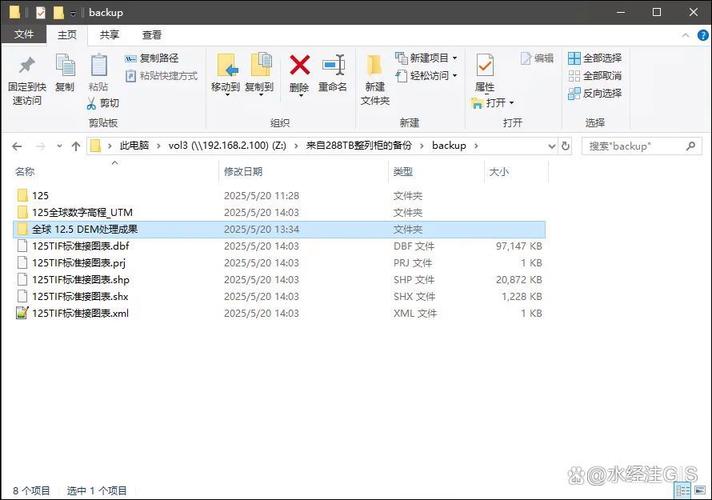Expand the Delete (删除) dropdown arrow
The width and height of the screenshot is (712, 500).
pos(300,96)
